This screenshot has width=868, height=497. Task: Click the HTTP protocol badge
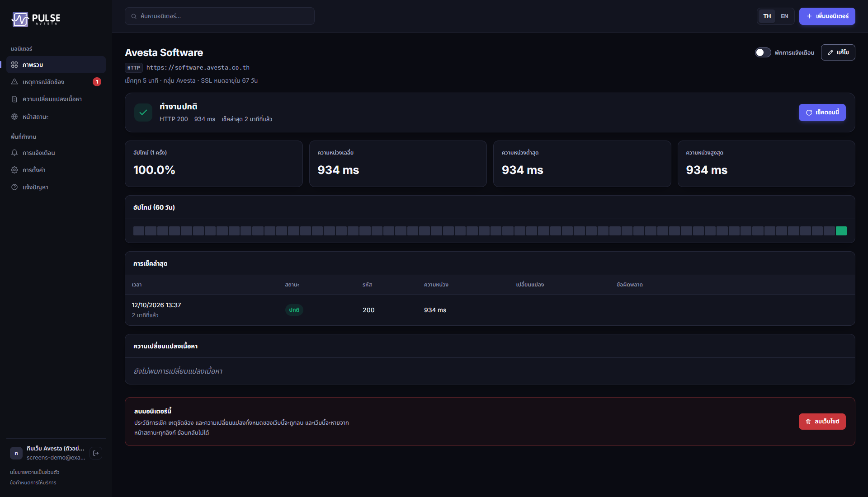click(x=134, y=68)
